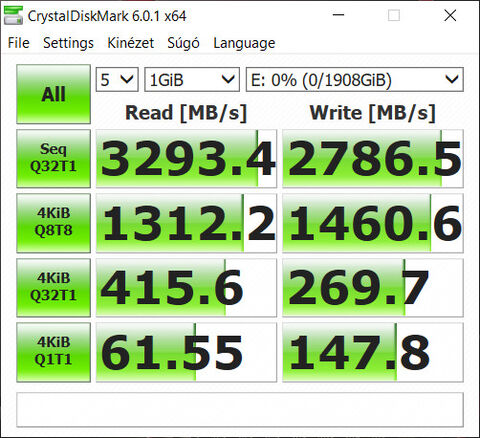
Task: Click the Seq write result 2786.5
Action: pyautogui.click(x=373, y=158)
